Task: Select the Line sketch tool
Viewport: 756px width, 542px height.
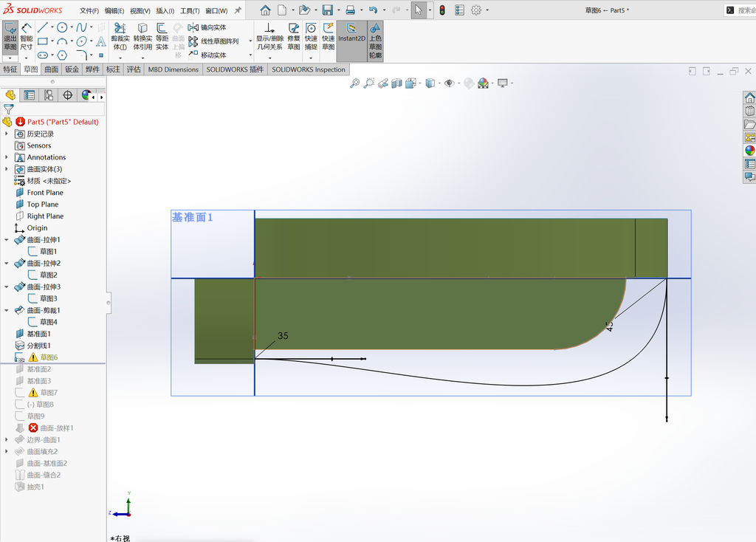Action: 42,27
